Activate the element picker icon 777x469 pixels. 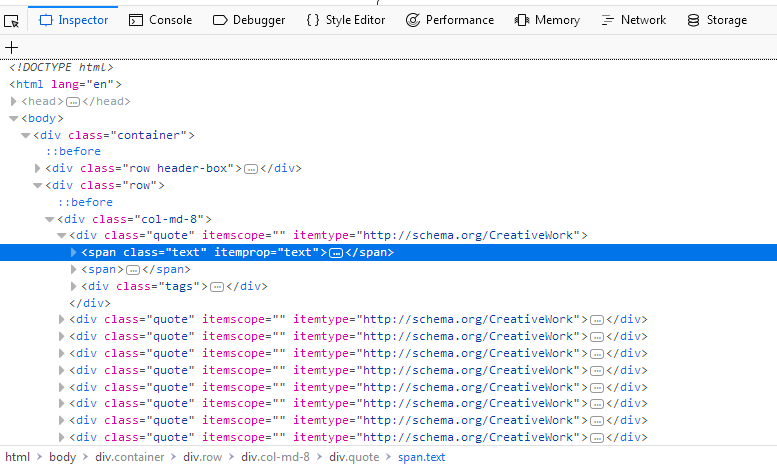(x=12, y=20)
